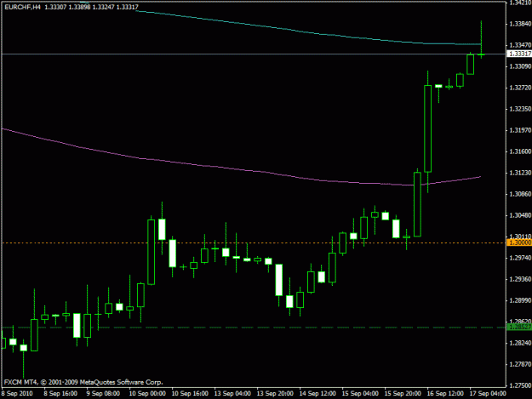Click the 1.33470 price axis label
This screenshot has height=399, width=532.
[520, 45]
